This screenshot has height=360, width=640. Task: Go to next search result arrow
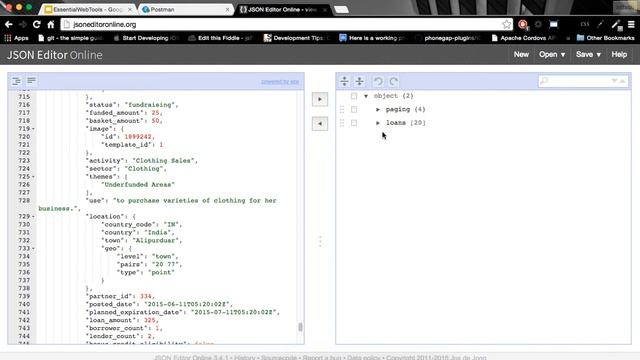tap(614, 81)
